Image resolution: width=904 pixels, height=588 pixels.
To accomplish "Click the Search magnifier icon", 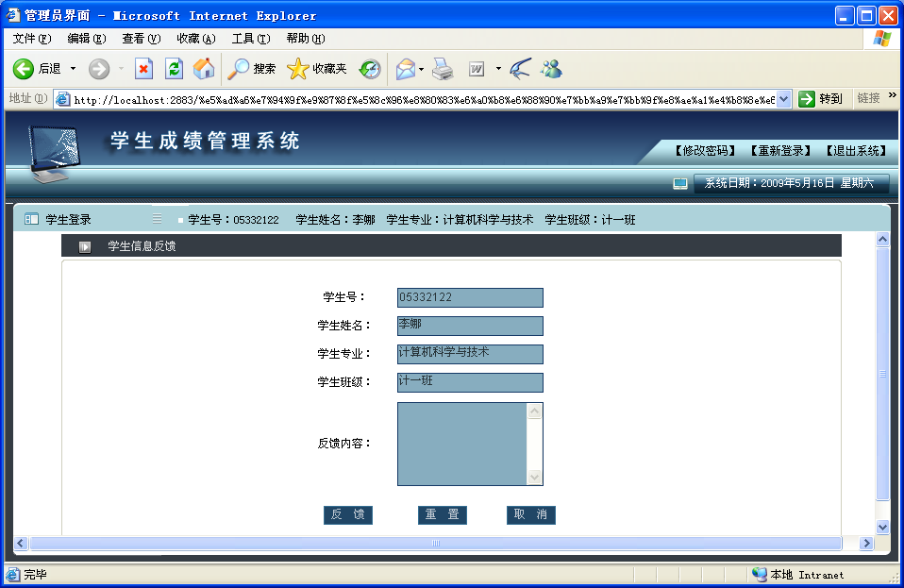I will click(238, 69).
